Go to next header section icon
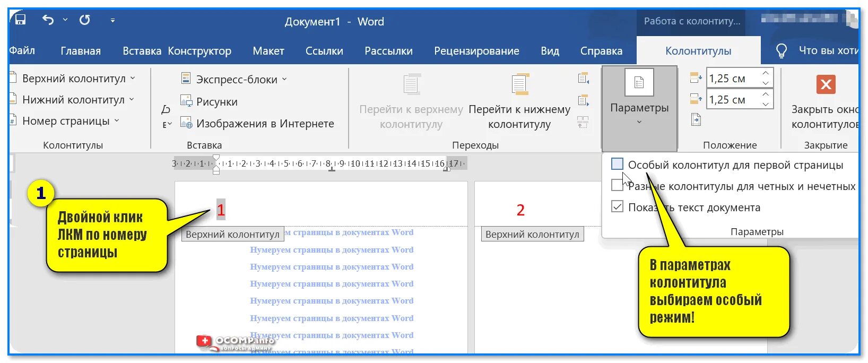868x363 pixels. [584, 100]
